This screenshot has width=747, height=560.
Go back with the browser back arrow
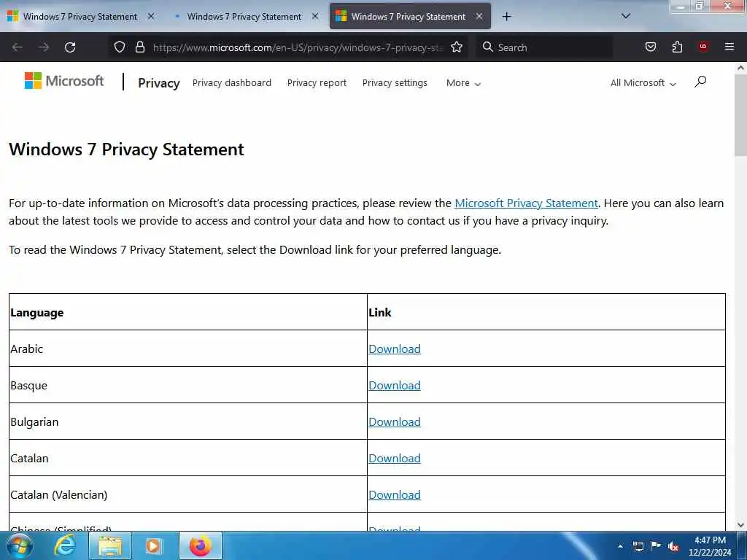click(18, 47)
